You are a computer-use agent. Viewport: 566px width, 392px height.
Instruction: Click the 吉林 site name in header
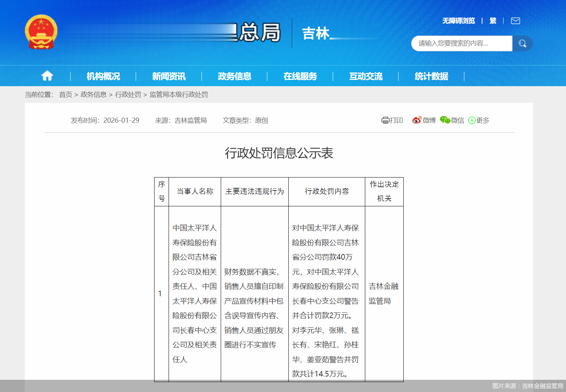point(316,33)
